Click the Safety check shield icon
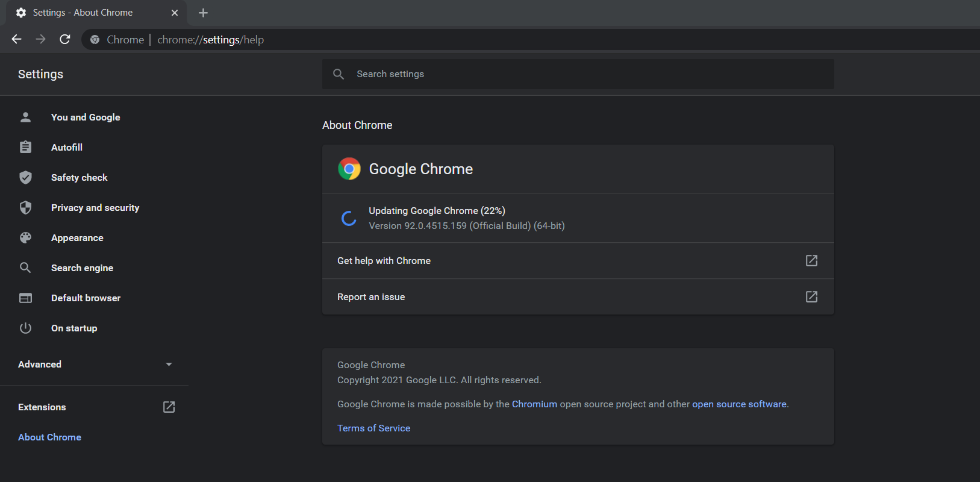This screenshot has height=482, width=980. coord(25,177)
